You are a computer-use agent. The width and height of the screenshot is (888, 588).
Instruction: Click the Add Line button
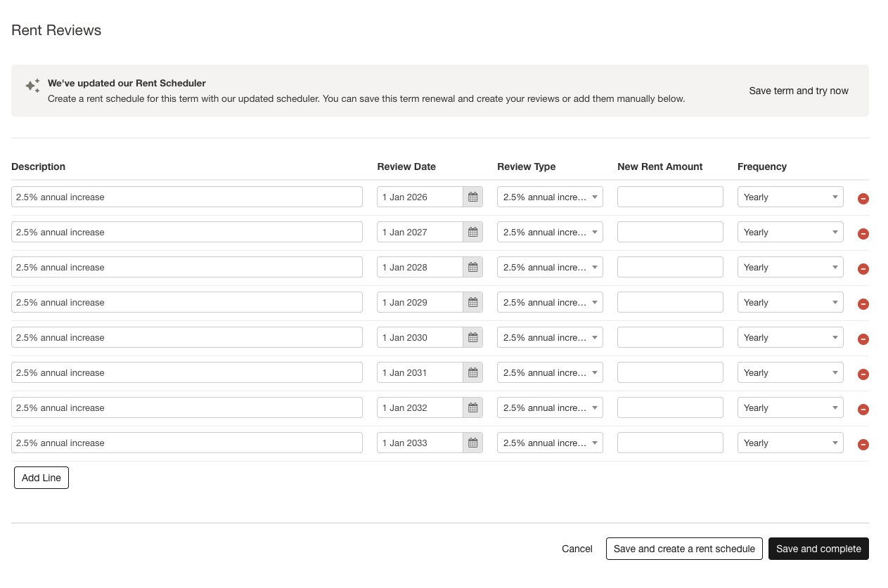(41, 478)
